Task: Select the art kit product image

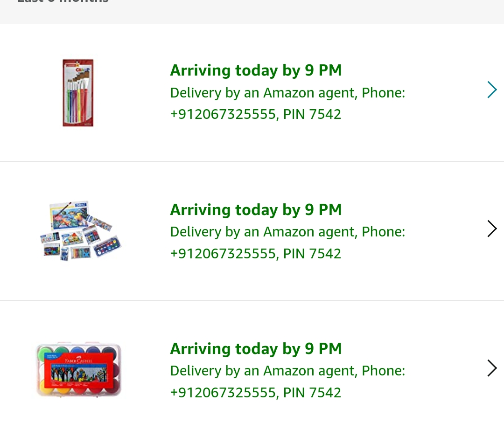Action: pos(80,231)
